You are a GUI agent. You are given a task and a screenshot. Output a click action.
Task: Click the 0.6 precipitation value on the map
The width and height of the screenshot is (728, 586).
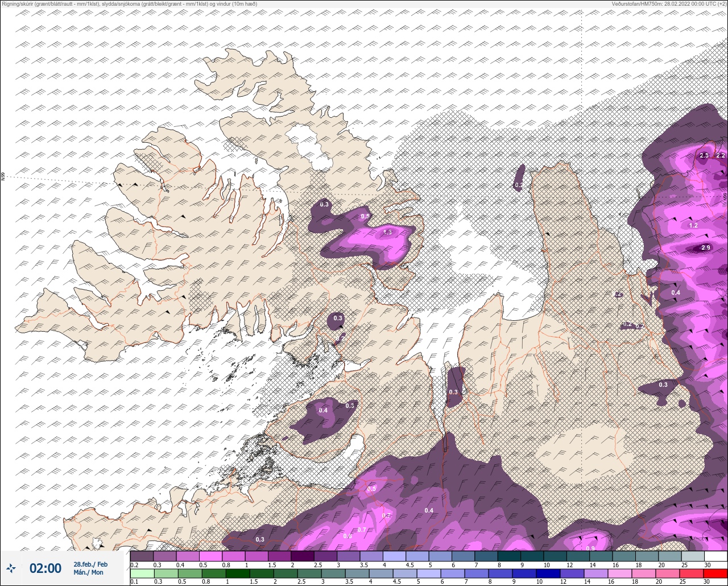point(348,536)
